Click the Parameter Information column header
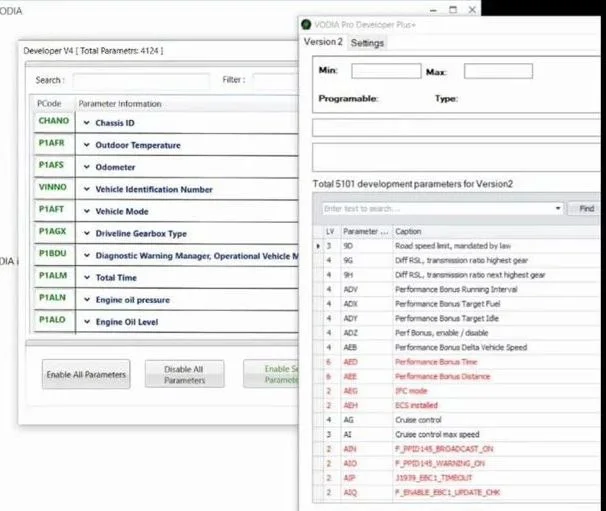This screenshot has height=511, width=606. click(x=186, y=104)
